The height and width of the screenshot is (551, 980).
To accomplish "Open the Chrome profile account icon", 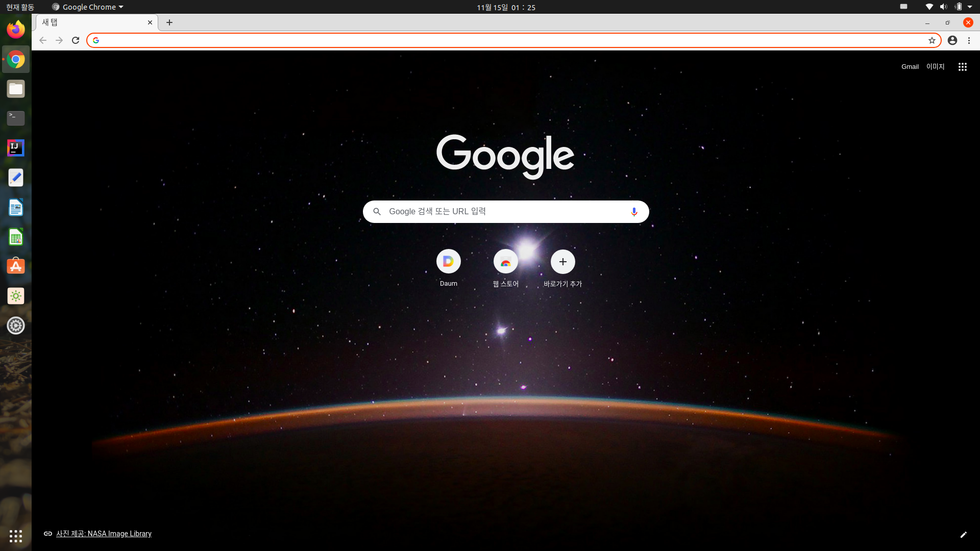I will pos(952,40).
